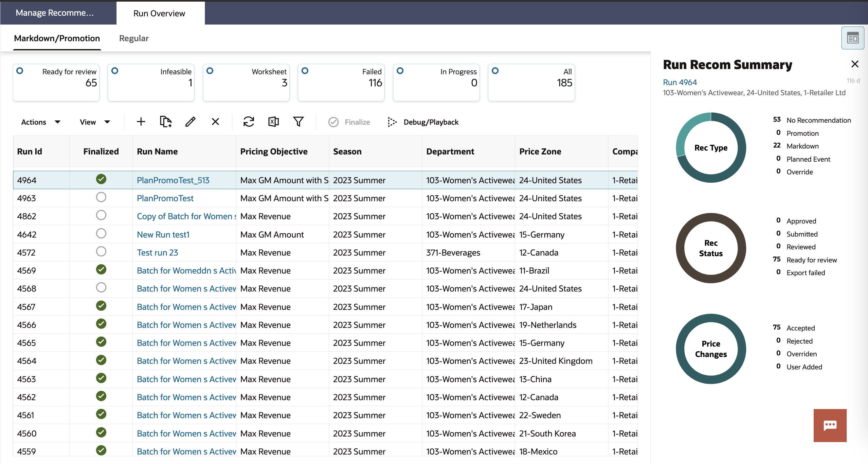Select the Ready for review tile

pyautogui.click(x=56, y=82)
